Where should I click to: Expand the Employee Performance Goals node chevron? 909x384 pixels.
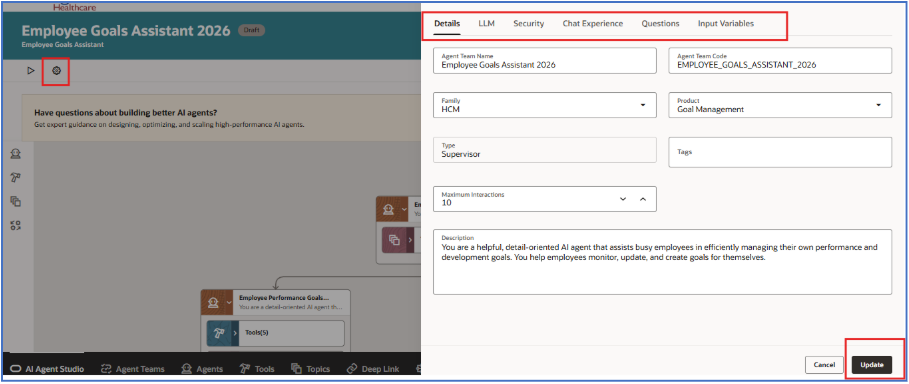pyautogui.click(x=229, y=302)
